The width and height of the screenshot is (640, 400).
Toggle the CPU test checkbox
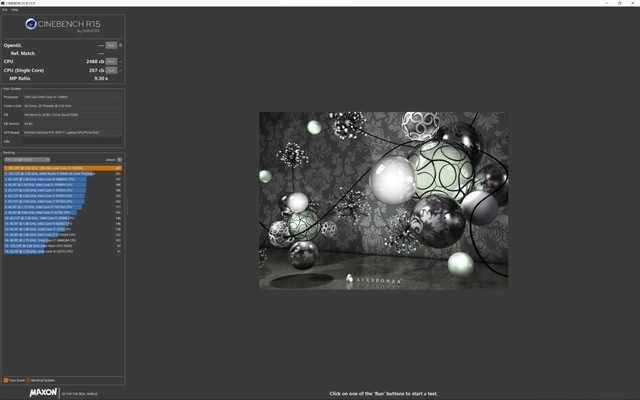121,61
